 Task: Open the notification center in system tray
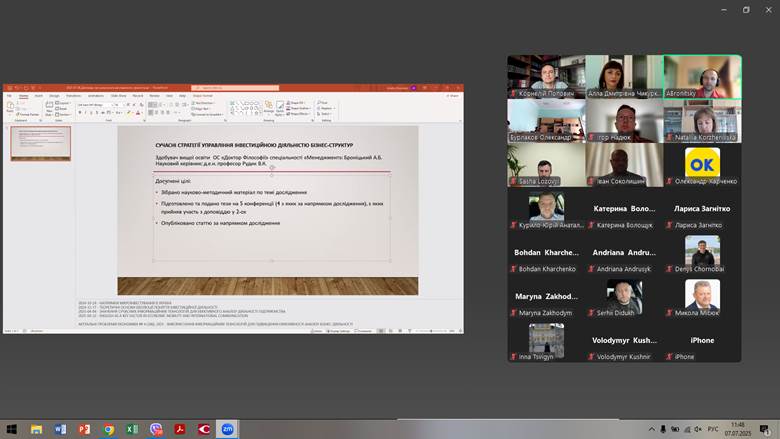(x=765, y=429)
